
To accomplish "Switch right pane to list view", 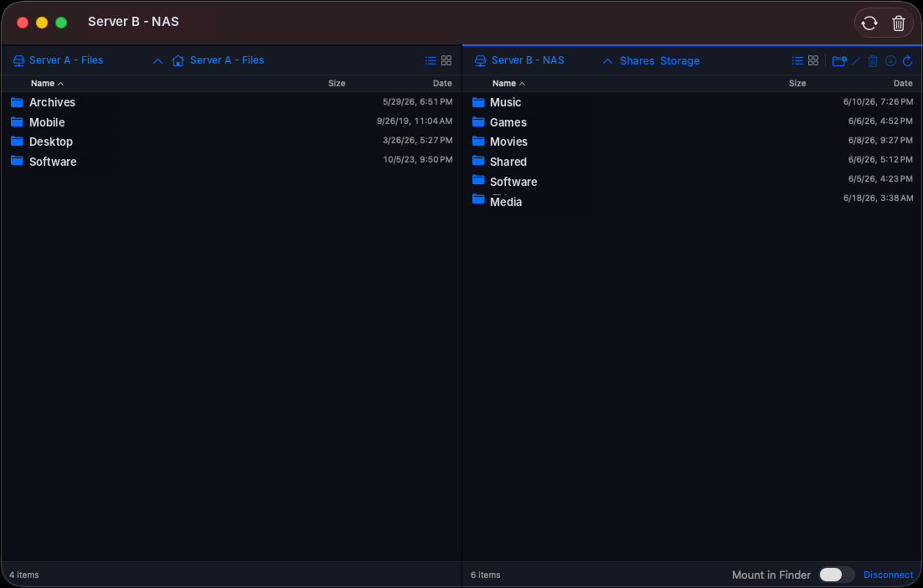I will (797, 60).
